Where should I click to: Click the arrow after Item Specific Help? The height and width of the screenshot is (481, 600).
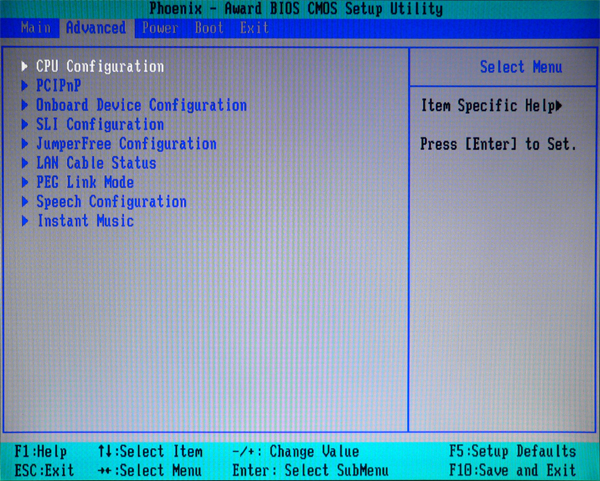tap(559, 106)
